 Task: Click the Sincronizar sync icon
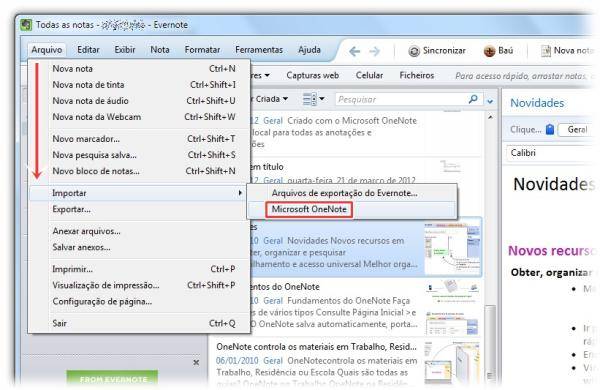point(414,51)
